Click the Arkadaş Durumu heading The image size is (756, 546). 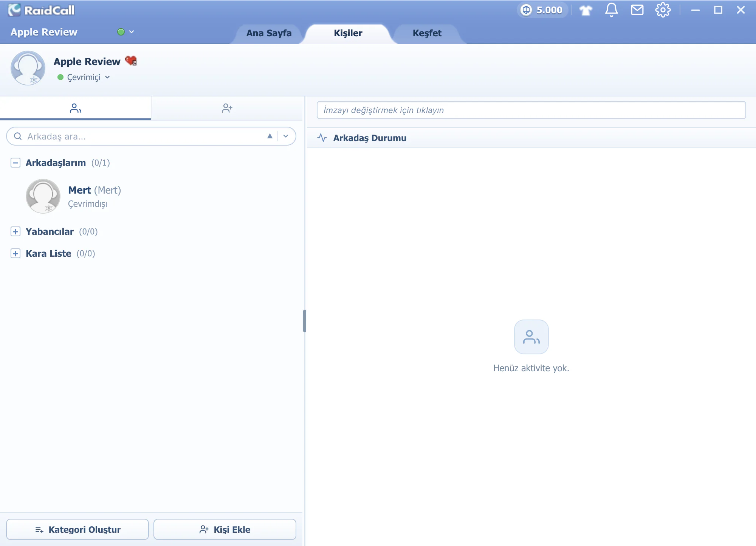pos(370,138)
